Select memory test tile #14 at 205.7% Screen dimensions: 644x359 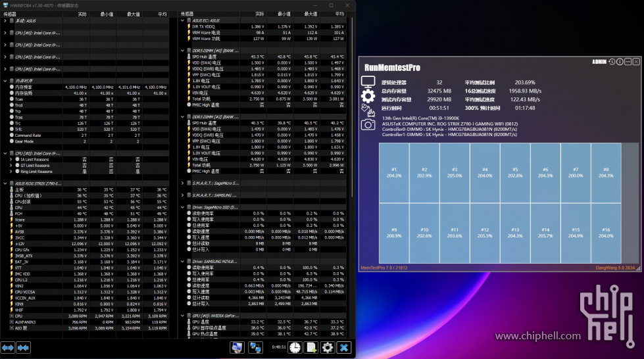click(x=545, y=233)
